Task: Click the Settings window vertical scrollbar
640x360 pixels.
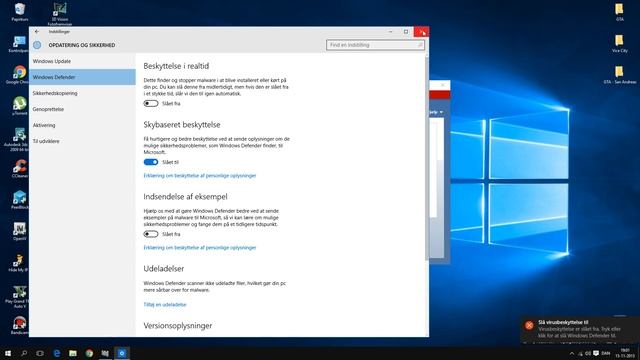Action: (427, 158)
